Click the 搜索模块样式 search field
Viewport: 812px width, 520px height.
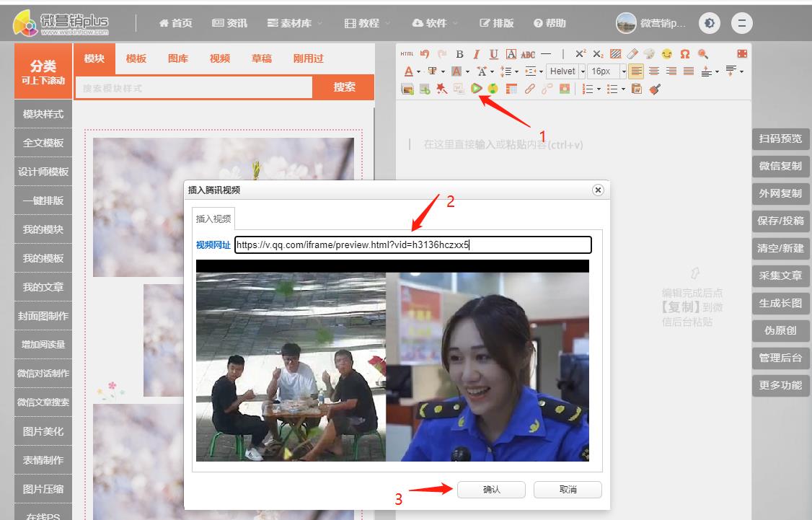coord(194,88)
